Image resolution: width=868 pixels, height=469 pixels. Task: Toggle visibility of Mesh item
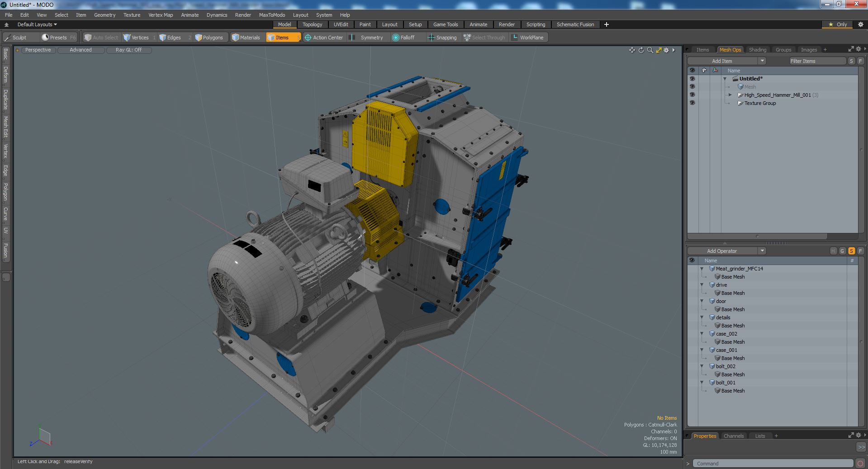click(692, 87)
